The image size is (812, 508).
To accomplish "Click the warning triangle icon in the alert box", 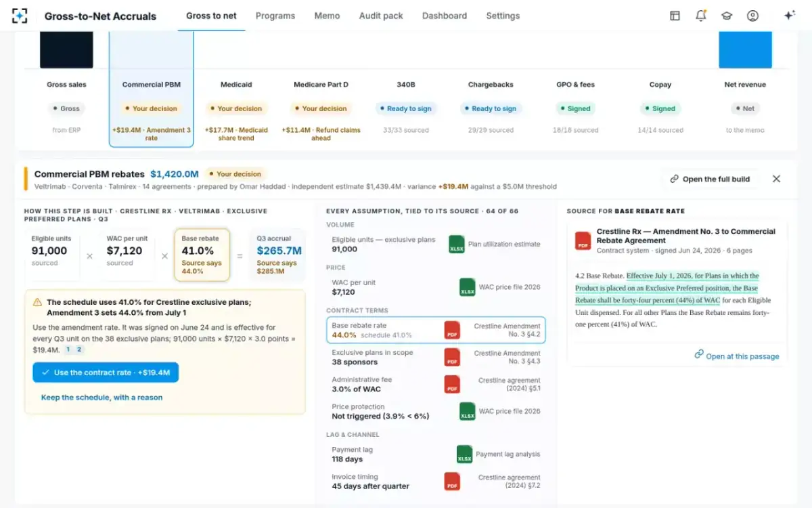I will click(38, 303).
